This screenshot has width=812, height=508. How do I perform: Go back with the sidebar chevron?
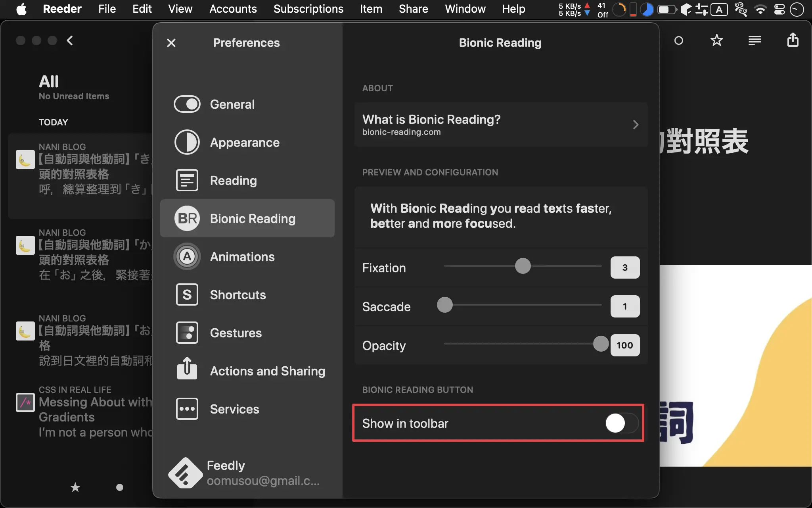click(70, 40)
